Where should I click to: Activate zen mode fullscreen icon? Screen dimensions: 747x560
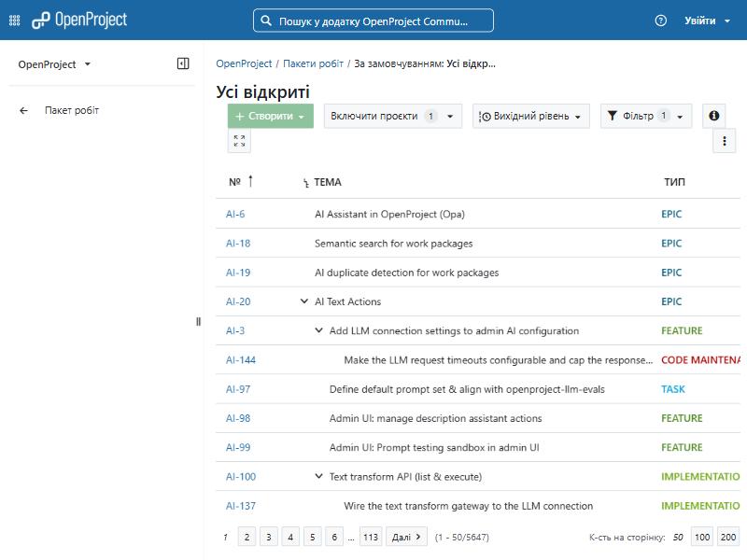tap(239, 141)
